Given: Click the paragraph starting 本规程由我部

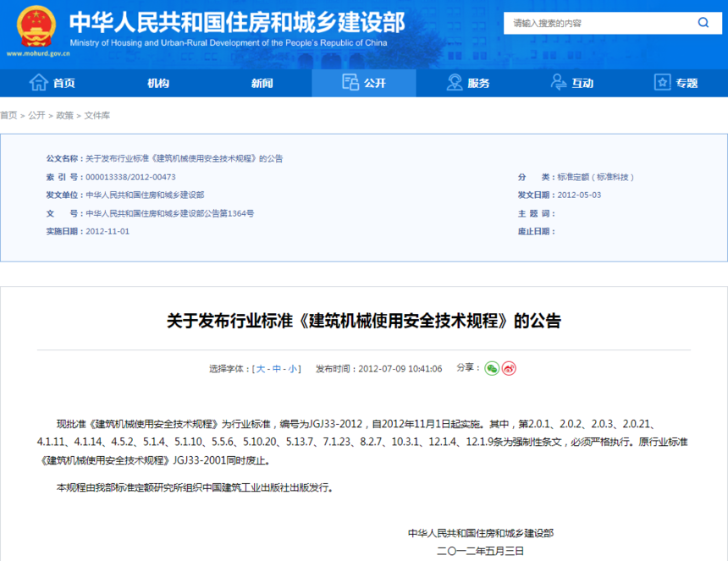Looking at the screenshot, I should [195, 487].
